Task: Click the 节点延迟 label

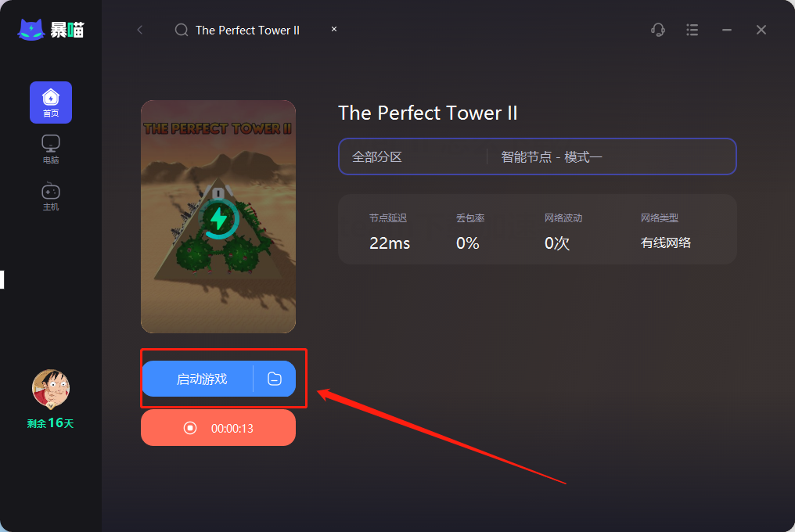Action: (388, 218)
